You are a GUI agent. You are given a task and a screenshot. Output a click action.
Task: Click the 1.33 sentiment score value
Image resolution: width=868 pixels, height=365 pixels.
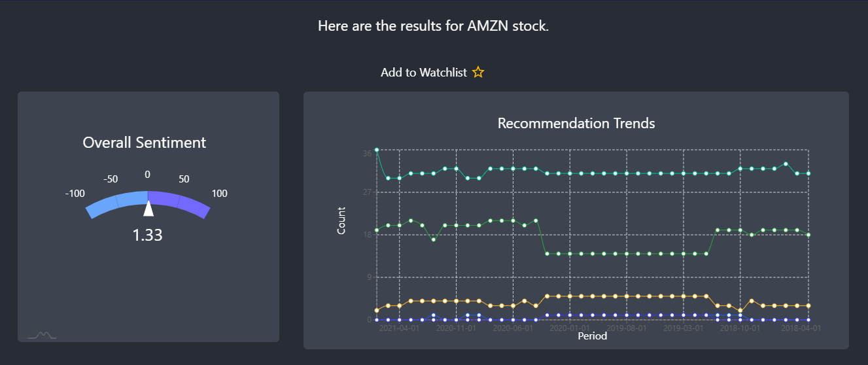148,235
